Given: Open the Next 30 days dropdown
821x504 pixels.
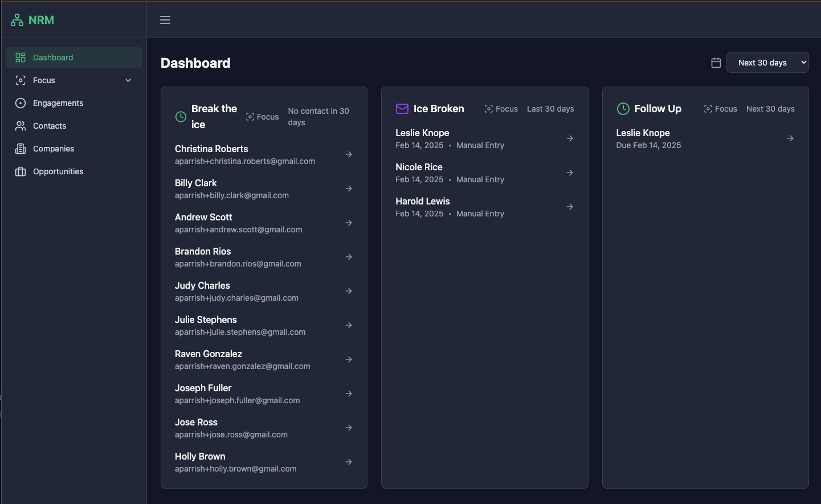Looking at the screenshot, I should pos(767,62).
